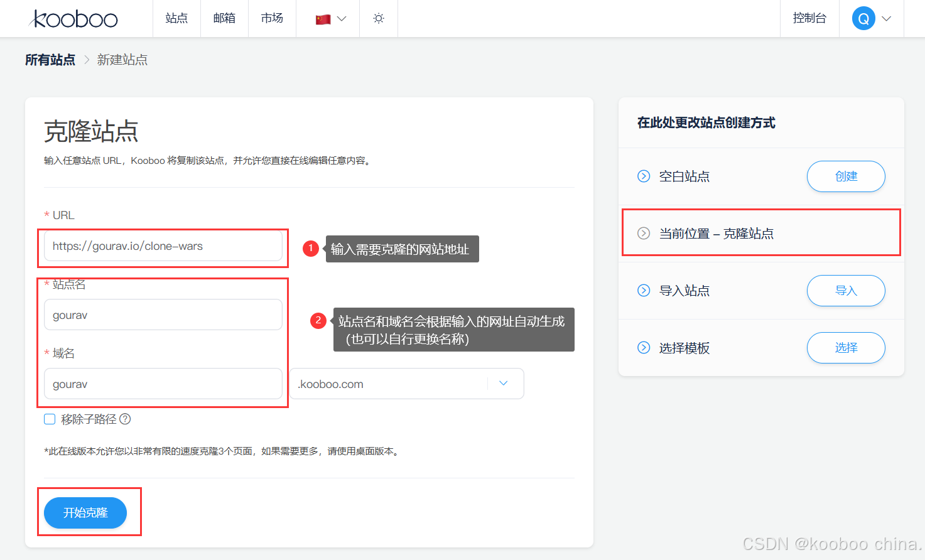Click the 导入站点 label

click(684, 291)
